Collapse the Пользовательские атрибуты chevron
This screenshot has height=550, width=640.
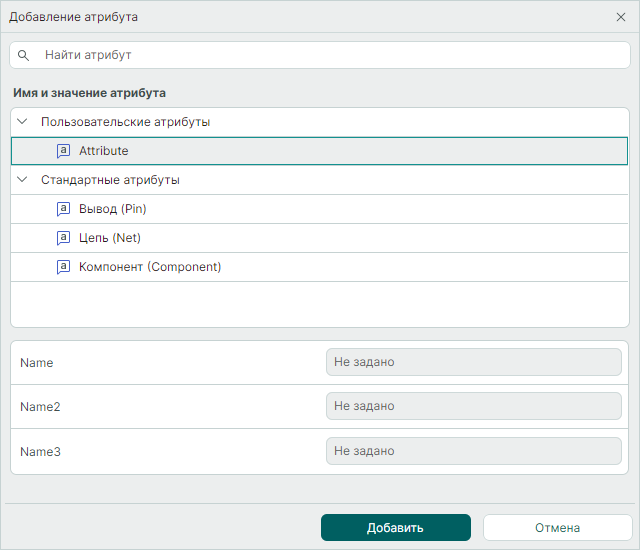pyautogui.click(x=23, y=122)
